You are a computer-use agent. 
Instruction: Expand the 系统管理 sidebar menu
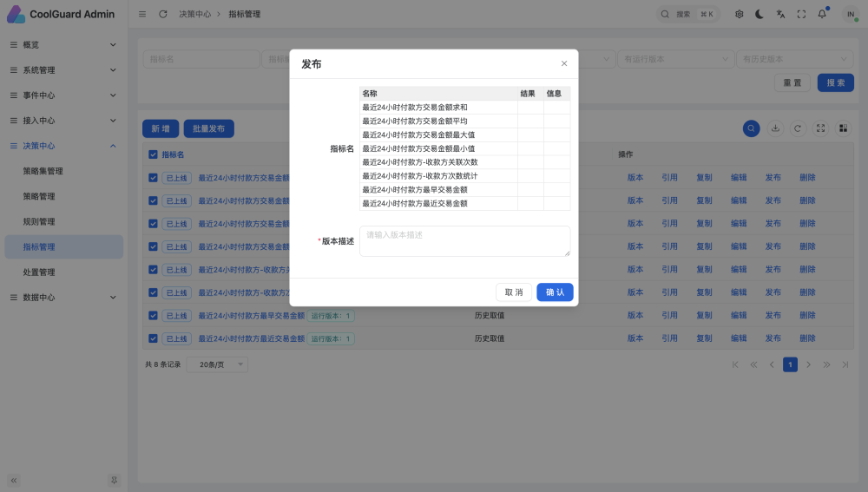pos(63,70)
